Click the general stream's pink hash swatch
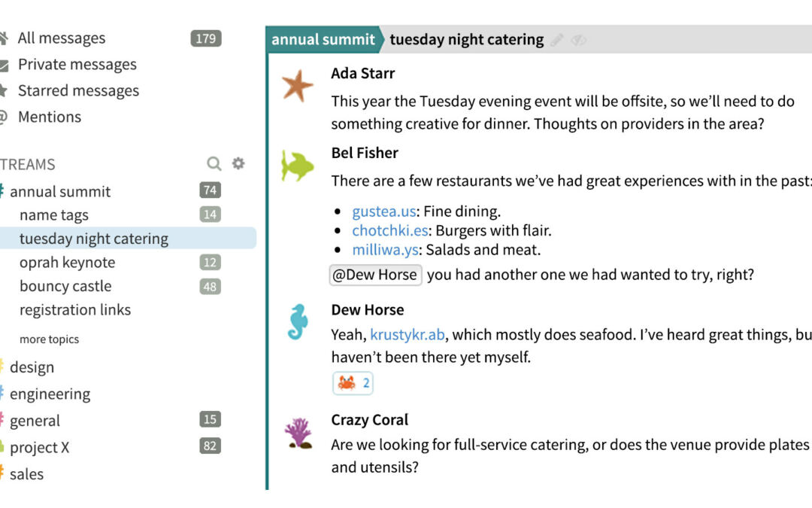Viewport: 812px width, 508px height. [x=2, y=420]
